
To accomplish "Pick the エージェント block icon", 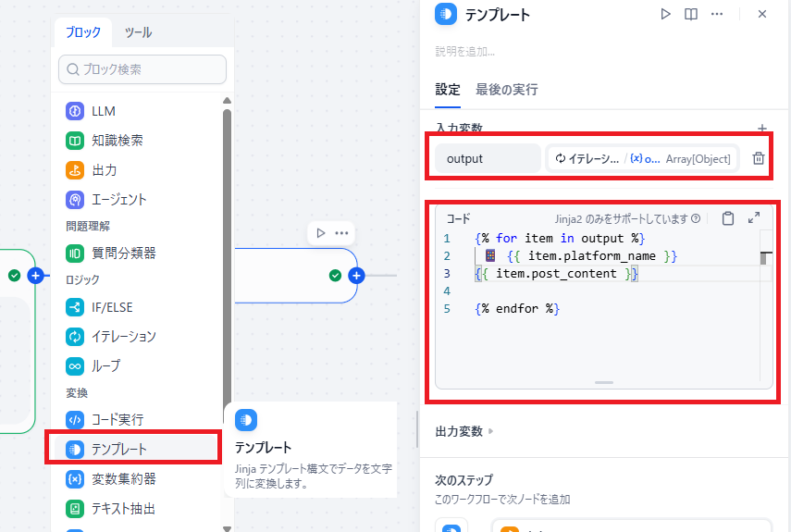I will pos(75,199).
